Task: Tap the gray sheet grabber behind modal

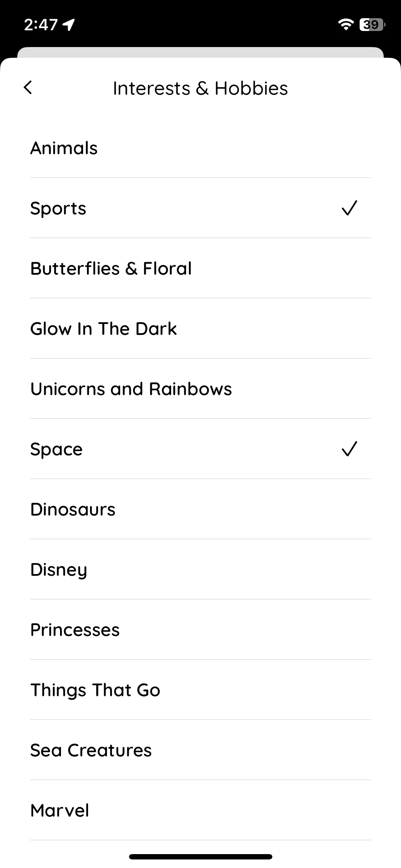Action: tap(200, 52)
